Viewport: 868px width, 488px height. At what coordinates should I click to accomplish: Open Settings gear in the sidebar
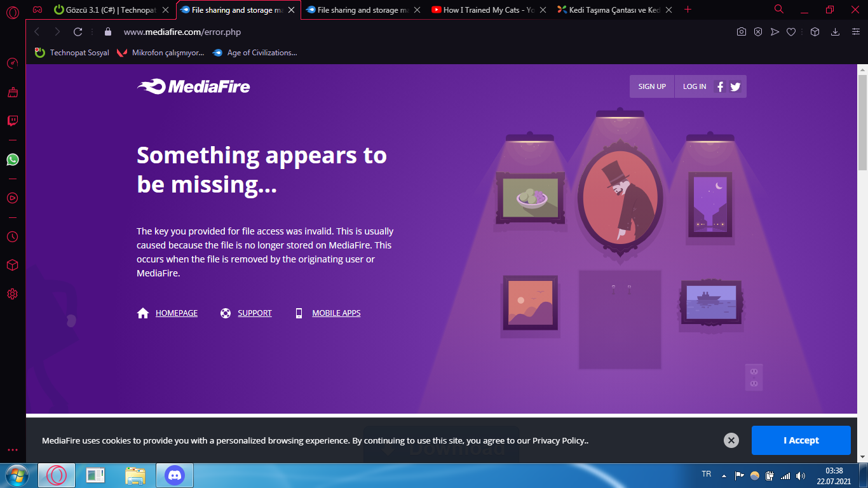[x=13, y=294]
